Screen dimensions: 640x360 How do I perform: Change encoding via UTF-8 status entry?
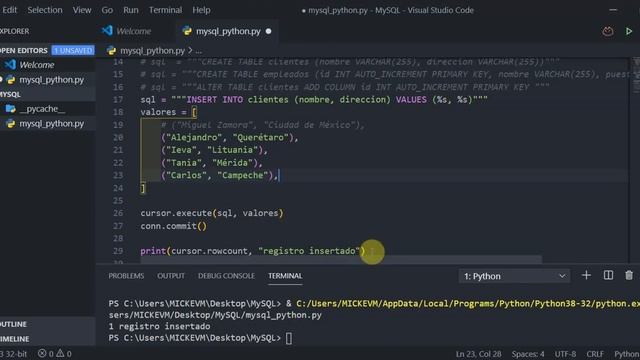click(565, 354)
